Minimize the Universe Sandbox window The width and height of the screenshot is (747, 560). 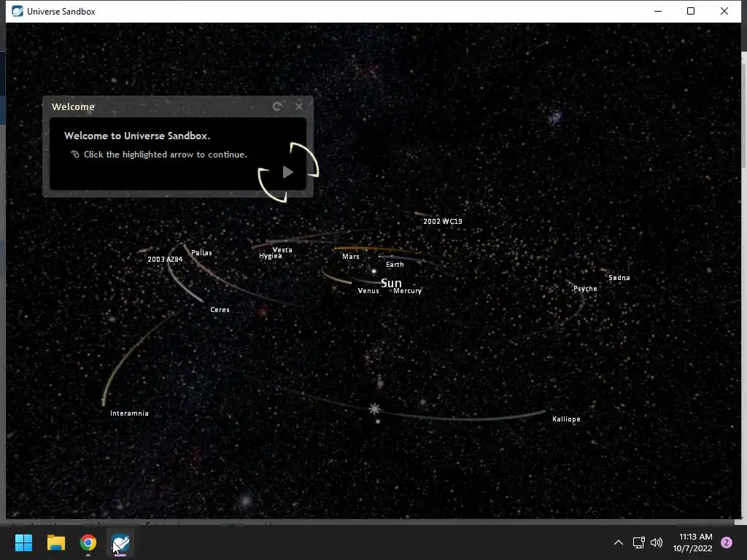tap(658, 11)
